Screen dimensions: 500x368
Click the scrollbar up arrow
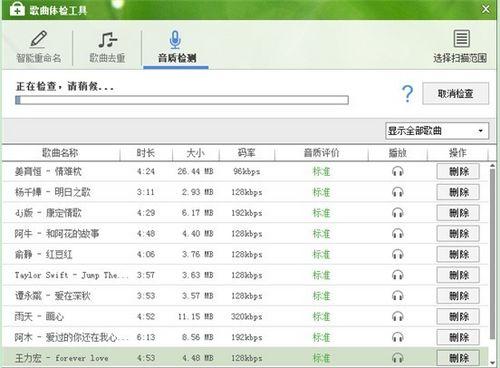click(493, 165)
